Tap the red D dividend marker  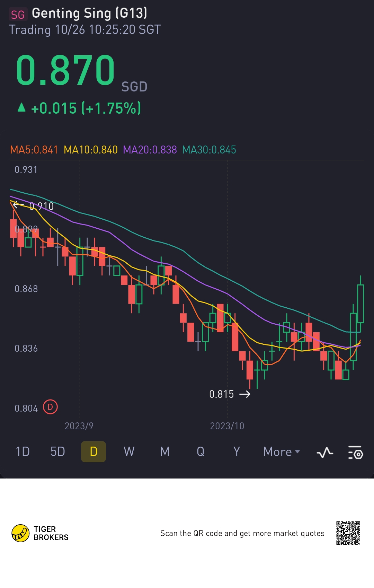tap(50, 407)
